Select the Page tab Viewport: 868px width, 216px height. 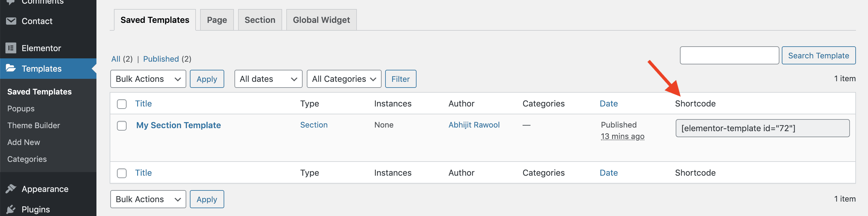[x=217, y=20]
